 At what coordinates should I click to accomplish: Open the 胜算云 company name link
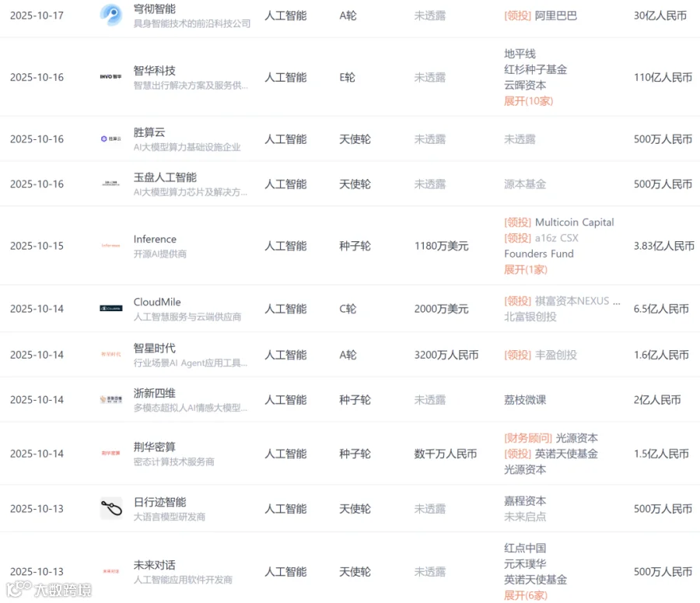click(x=149, y=132)
